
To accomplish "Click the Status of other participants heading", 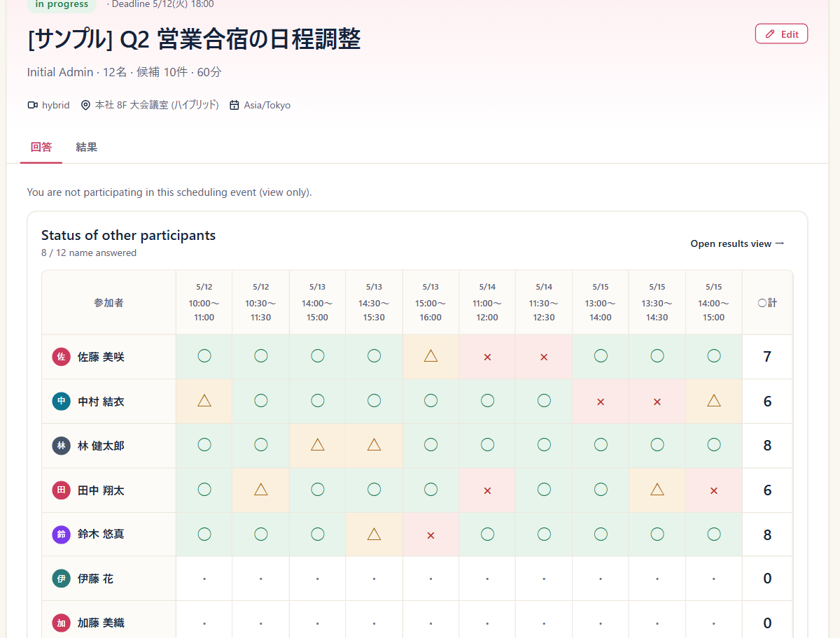I will 128,235.
